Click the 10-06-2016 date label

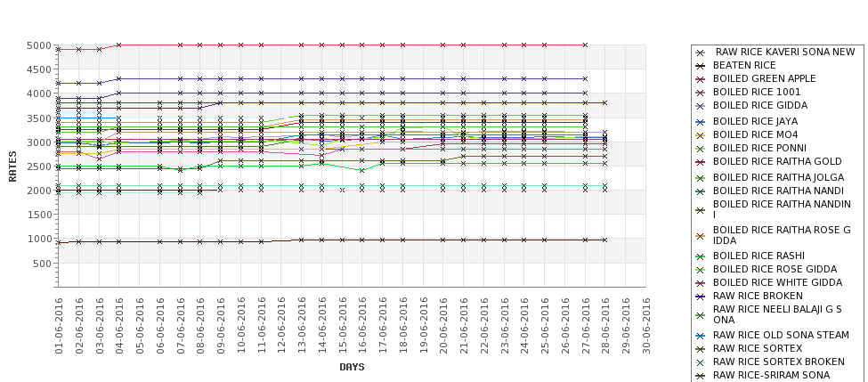coord(240,326)
